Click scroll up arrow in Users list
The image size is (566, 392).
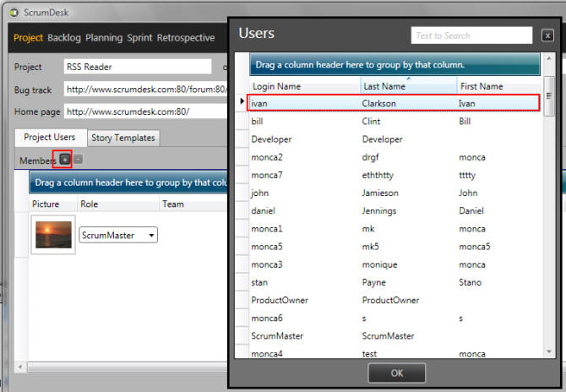point(549,58)
